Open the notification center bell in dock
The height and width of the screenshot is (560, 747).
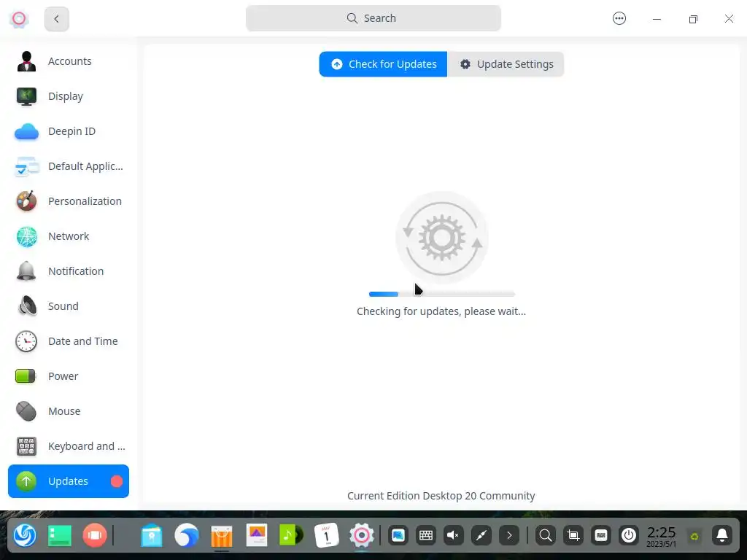(x=722, y=536)
